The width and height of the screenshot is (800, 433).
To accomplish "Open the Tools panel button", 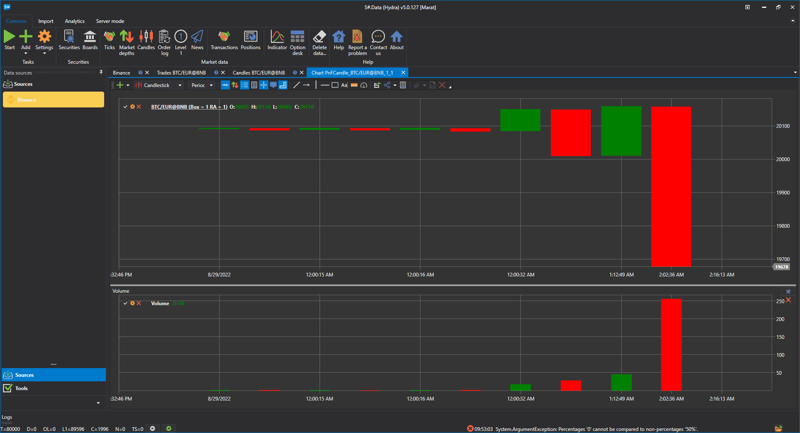I will [53, 388].
